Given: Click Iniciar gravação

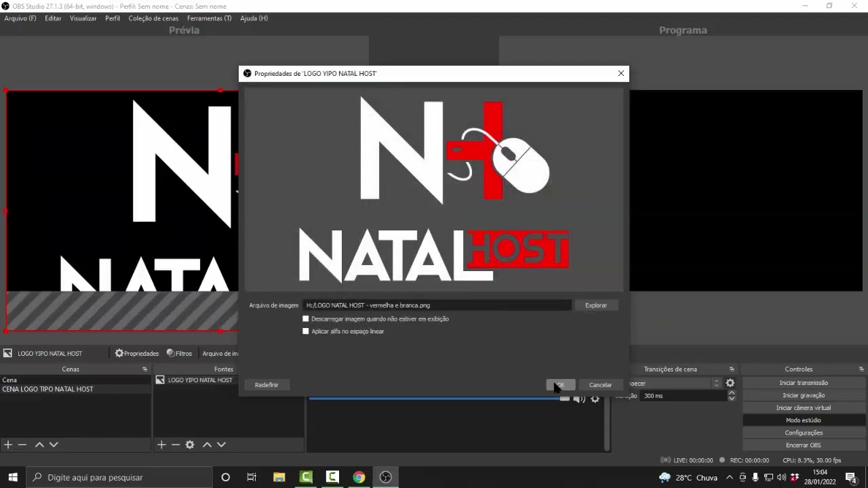Looking at the screenshot, I should 804,395.
